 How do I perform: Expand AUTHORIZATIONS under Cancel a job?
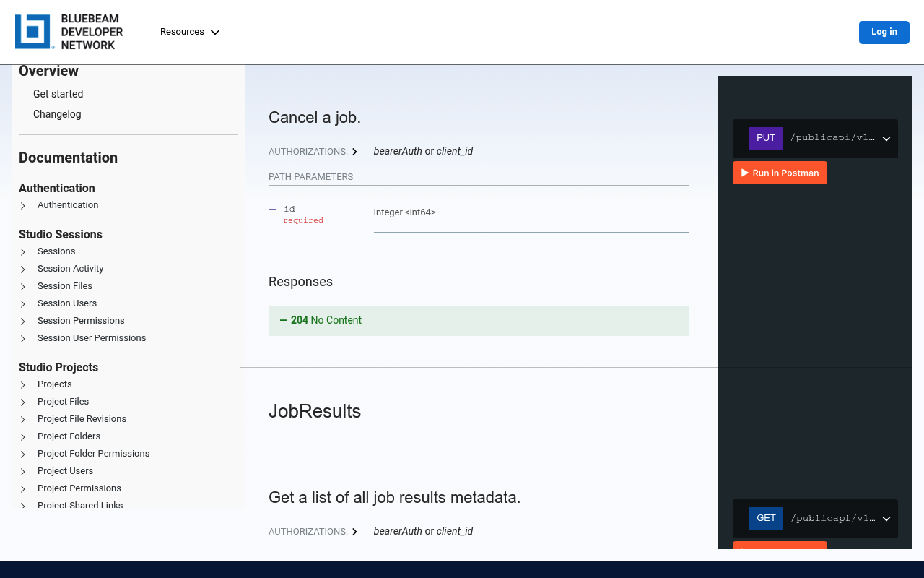[x=313, y=152]
